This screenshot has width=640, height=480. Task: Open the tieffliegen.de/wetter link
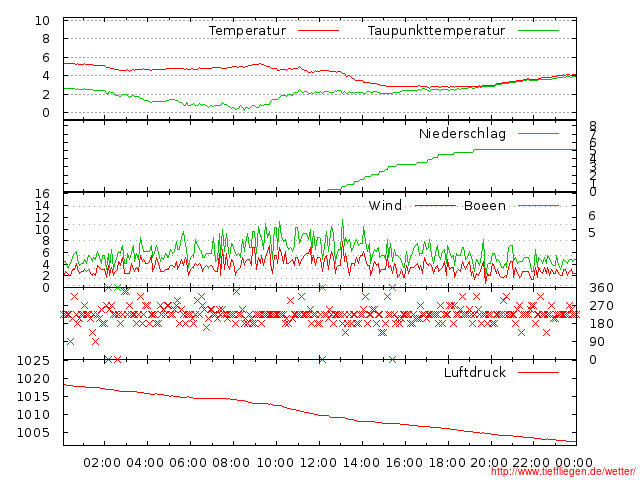[x=563, y=472]
